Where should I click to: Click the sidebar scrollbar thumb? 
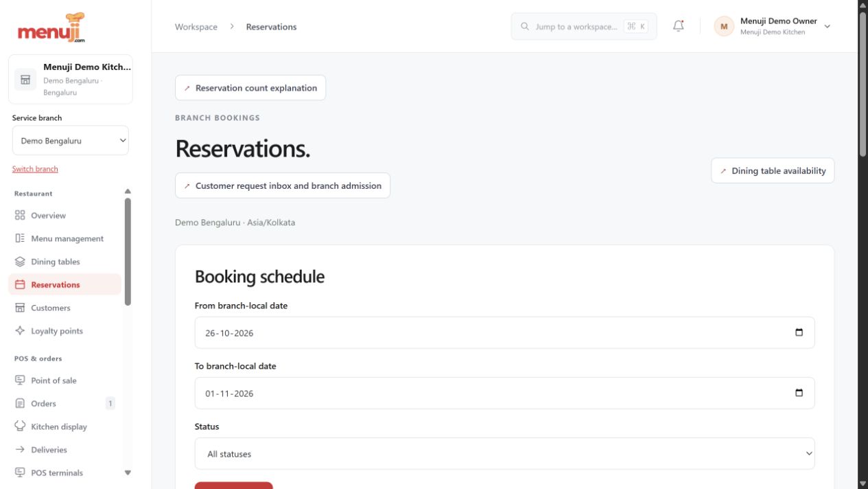128,252
